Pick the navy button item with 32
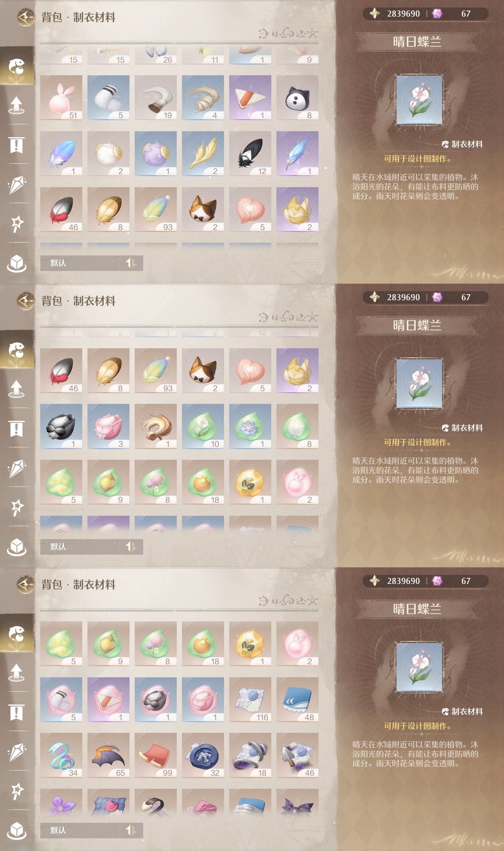504x851 pixels. (x=203, y=755)
